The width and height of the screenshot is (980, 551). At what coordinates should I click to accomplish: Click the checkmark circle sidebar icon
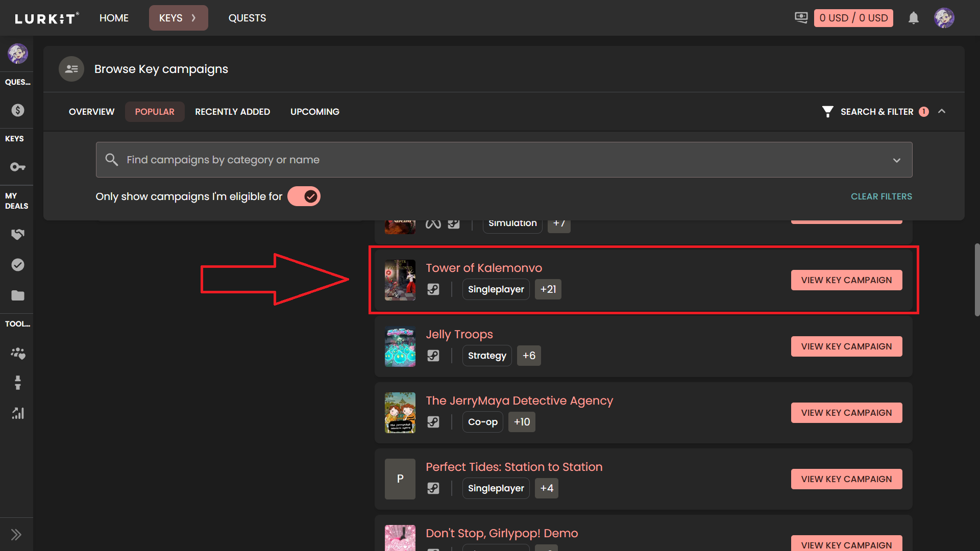pos(18,265)
